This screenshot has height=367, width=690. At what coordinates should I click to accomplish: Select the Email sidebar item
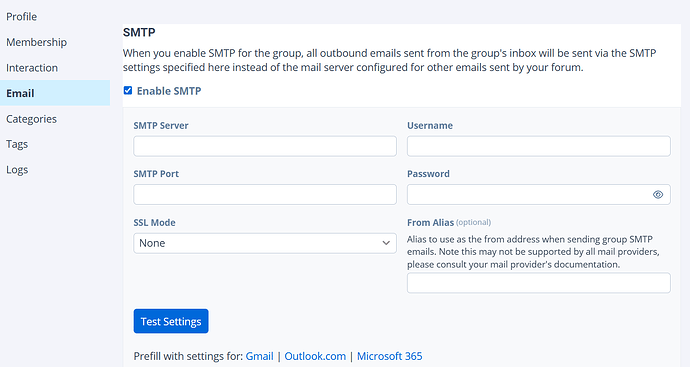click(x=55, y=93)
